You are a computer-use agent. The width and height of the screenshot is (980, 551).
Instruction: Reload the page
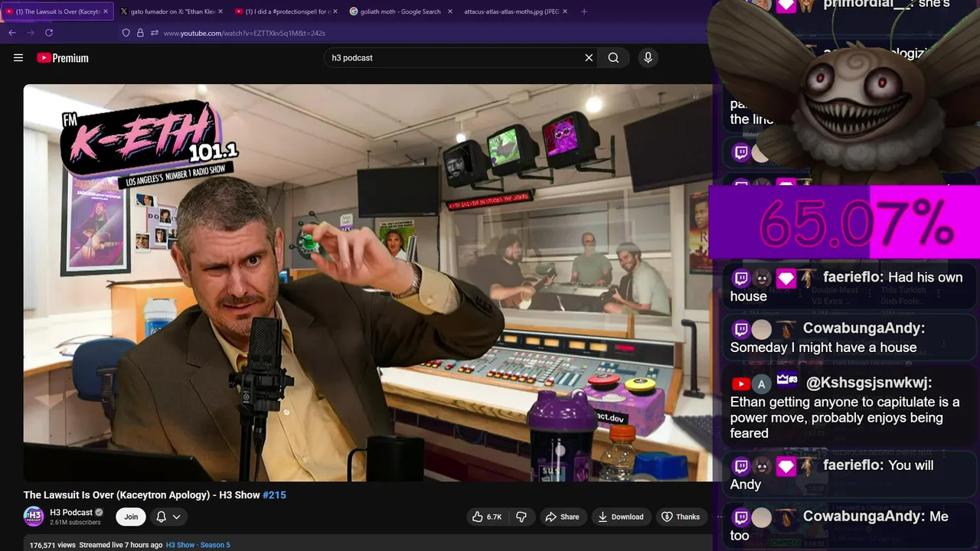point(49,33)
